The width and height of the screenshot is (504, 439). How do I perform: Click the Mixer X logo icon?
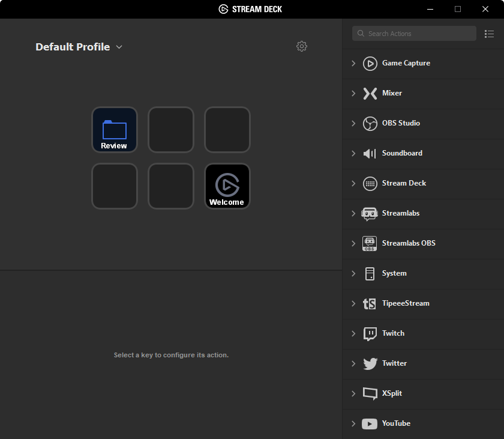(370, 94)
